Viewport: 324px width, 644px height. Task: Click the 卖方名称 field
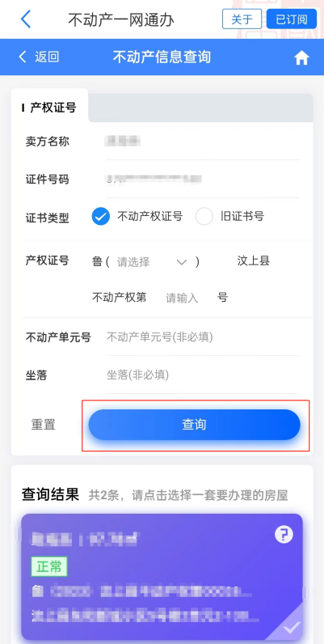click(x=203, y=142)
